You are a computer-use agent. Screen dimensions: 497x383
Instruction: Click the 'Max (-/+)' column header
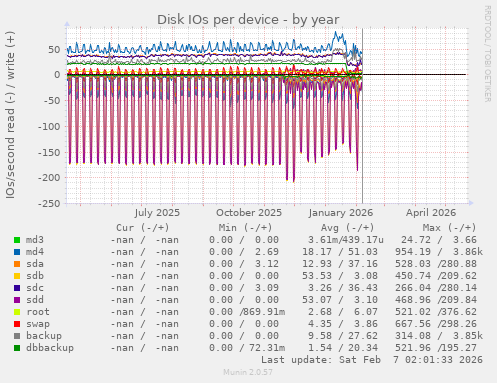449,228
